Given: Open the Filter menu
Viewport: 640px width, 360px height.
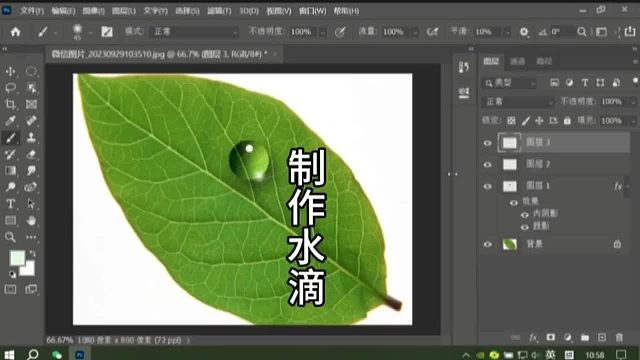Looking at the screenshot, I should pyautogui.click(x=219, y=11).
